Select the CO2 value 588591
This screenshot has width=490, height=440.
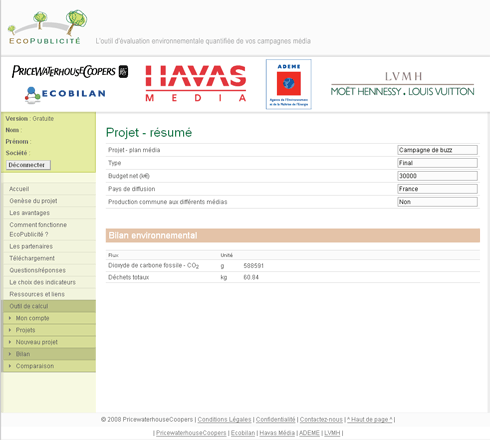click(x=253, y=266)
